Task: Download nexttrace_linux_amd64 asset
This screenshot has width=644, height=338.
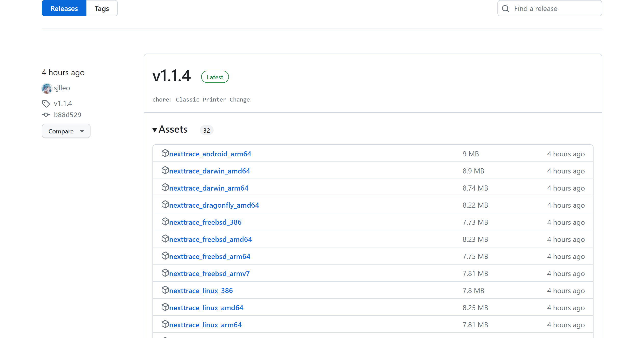Action: click(x=206, y=308)
